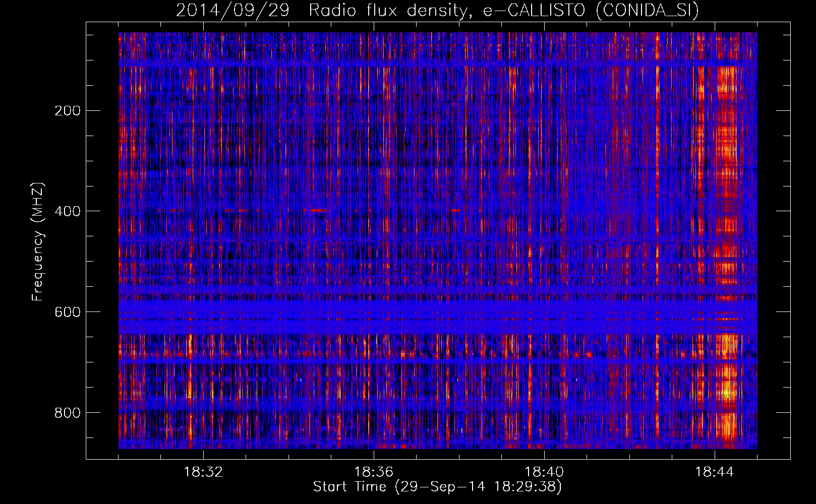The image size is (816, 504).
Task: Select the 400 frequency tick label
Action: pos(68,211)
